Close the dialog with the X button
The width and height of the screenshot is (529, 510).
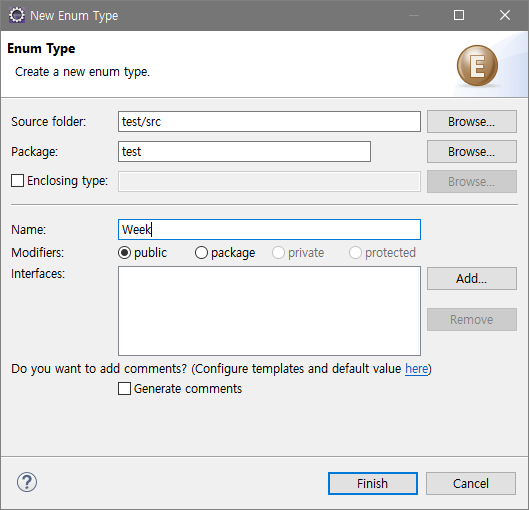coord(505,15)
